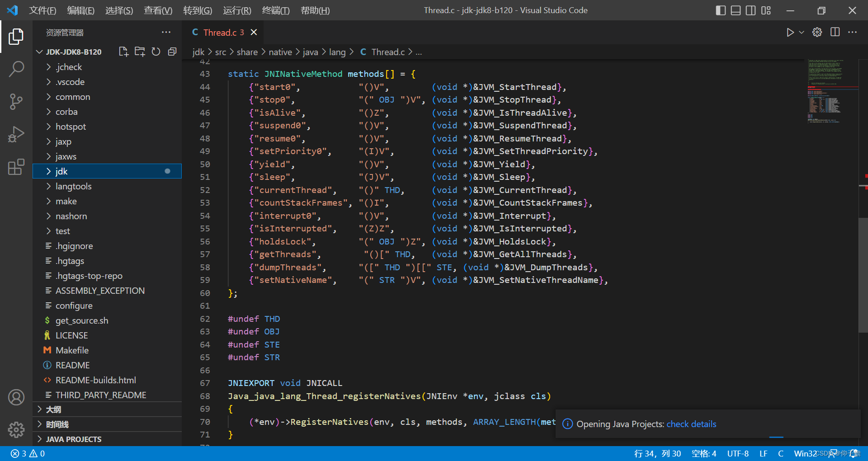Expand the .jcheck folder
The width and height of the screenshot is (868, 461).
point(107,67)
